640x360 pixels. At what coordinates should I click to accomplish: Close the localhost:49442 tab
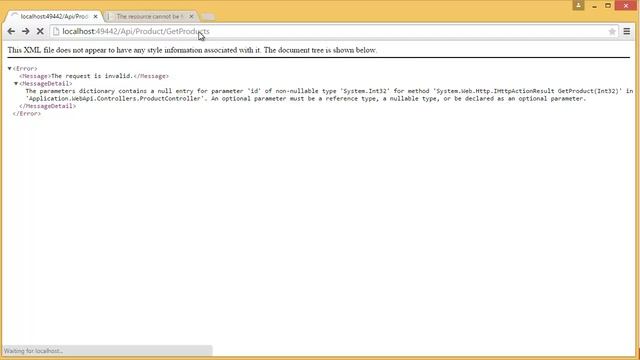96,17
